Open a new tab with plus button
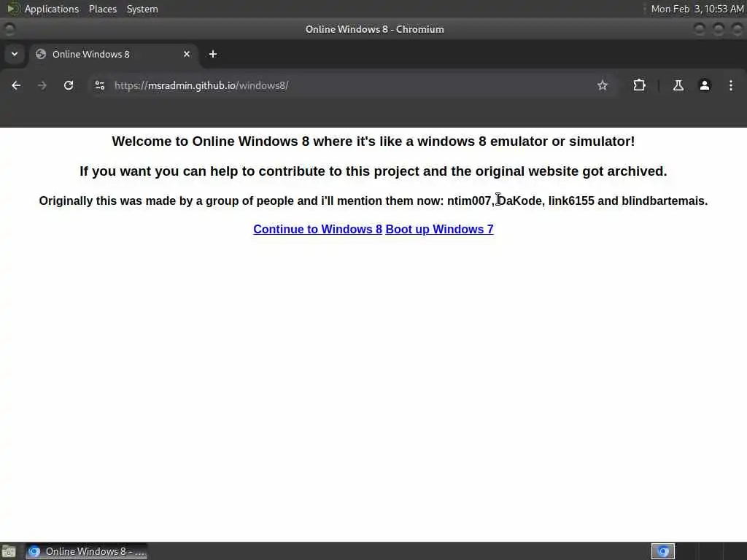The height and width of the screenshot is (560, 747). point(213,54)
